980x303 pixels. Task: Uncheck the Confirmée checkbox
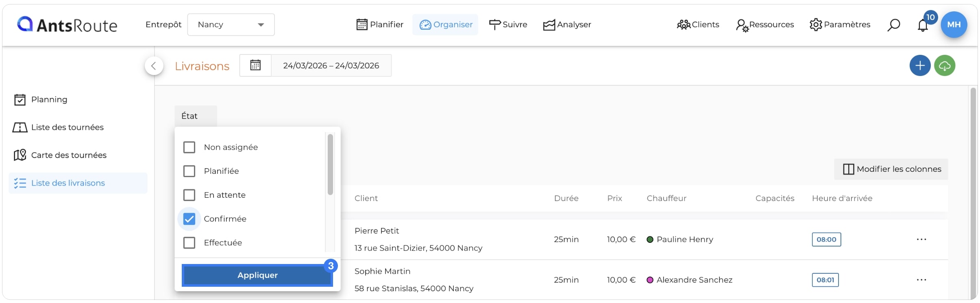tap(189, 219)
